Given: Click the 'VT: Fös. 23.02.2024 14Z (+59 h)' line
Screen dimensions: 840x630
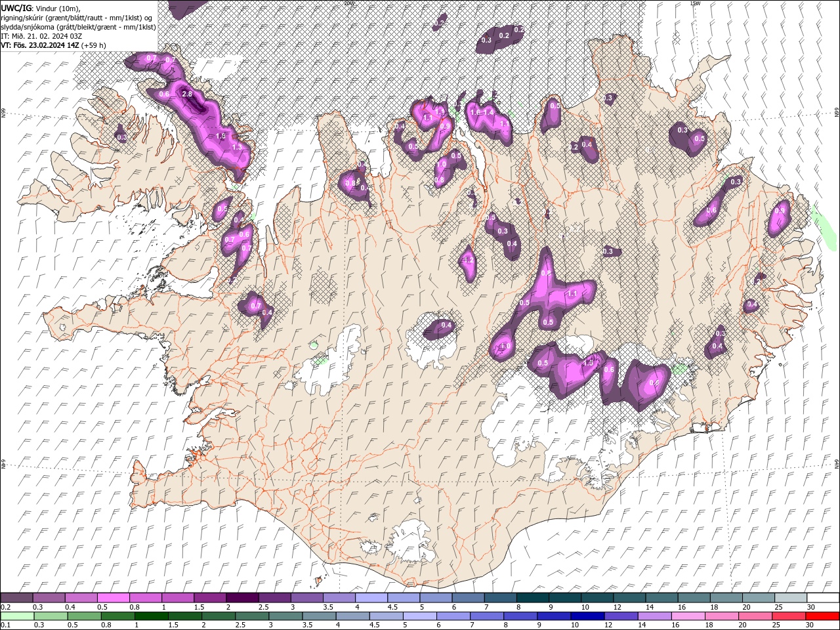Looking at the screenshot, I should pos(53,45).
